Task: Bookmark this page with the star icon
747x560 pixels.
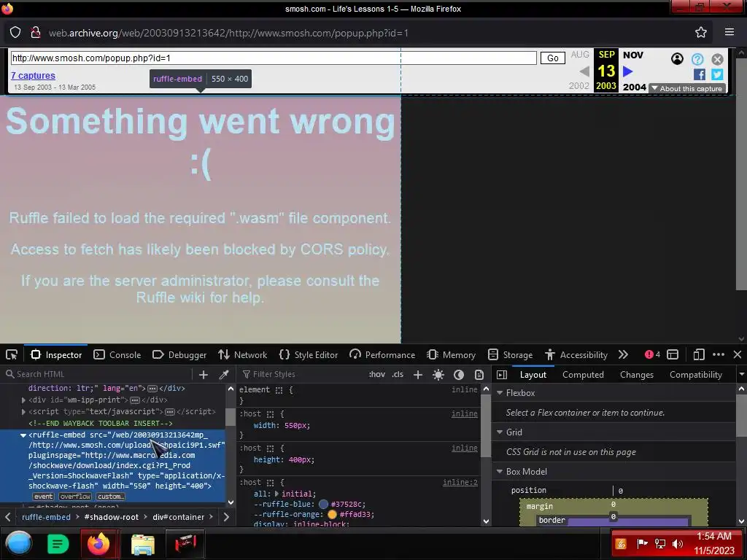Action: coord(701,32)
